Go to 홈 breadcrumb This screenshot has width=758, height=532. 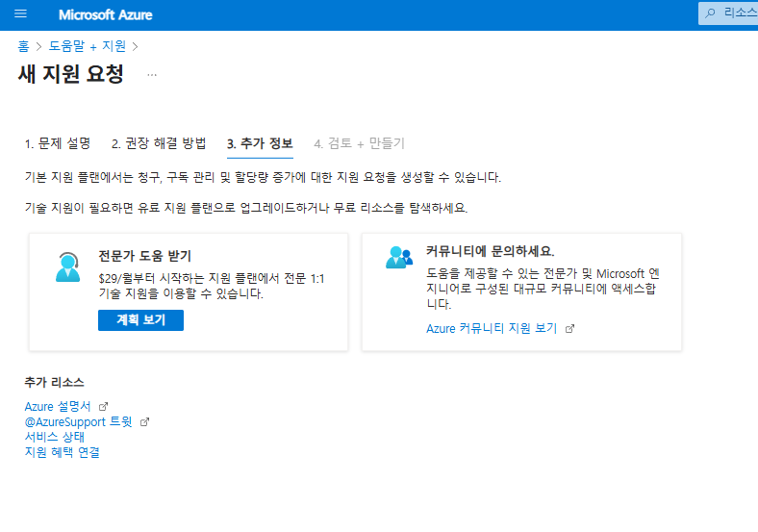[23, 46]
